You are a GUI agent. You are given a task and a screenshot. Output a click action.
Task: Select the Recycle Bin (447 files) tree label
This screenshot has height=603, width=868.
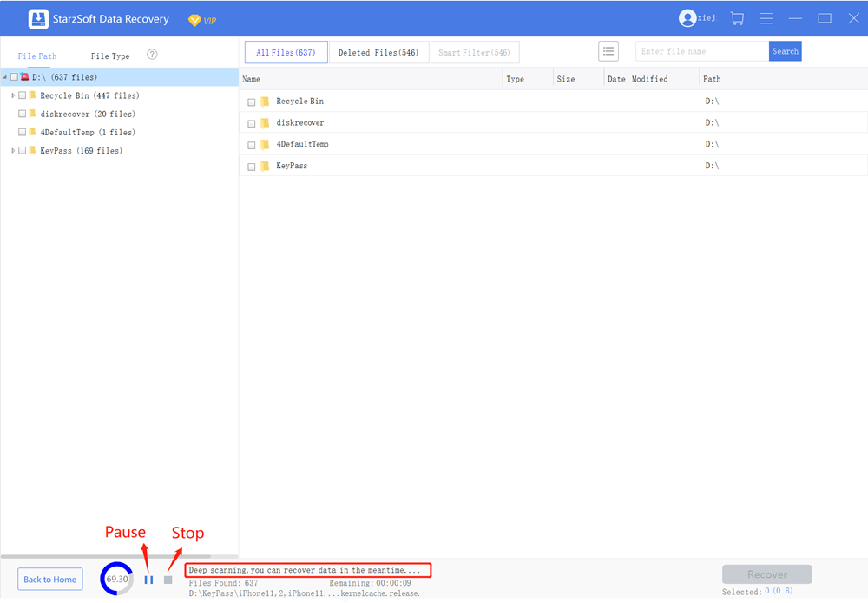pyautogui.click(x=89, y=95)
